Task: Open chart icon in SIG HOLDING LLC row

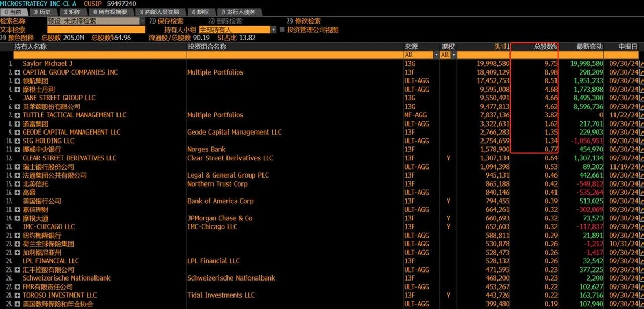Action: (x=641, y=141)
